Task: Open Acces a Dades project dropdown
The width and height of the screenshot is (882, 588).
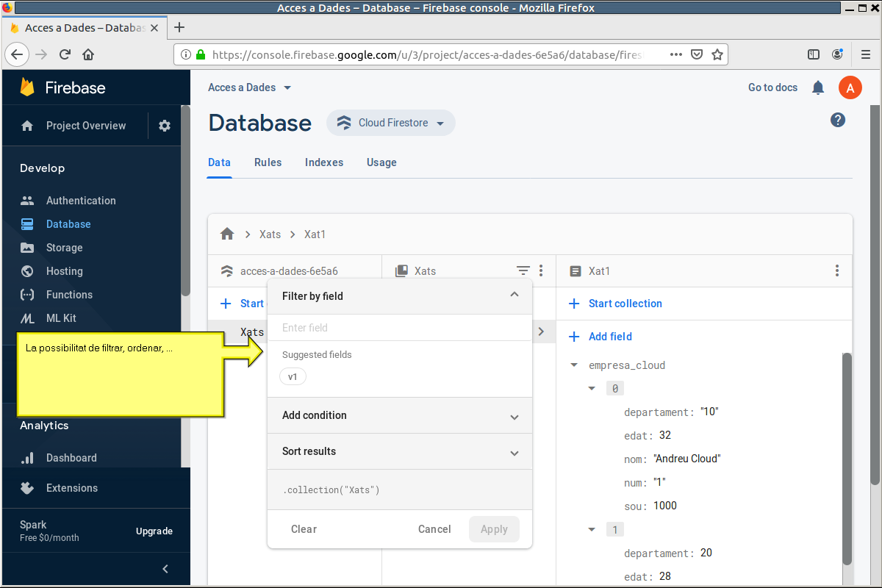Action: pyautogui.click(x=250, y=87)
